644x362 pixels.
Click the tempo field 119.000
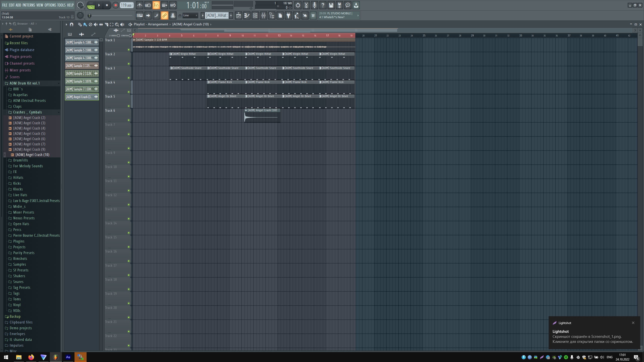127,5
